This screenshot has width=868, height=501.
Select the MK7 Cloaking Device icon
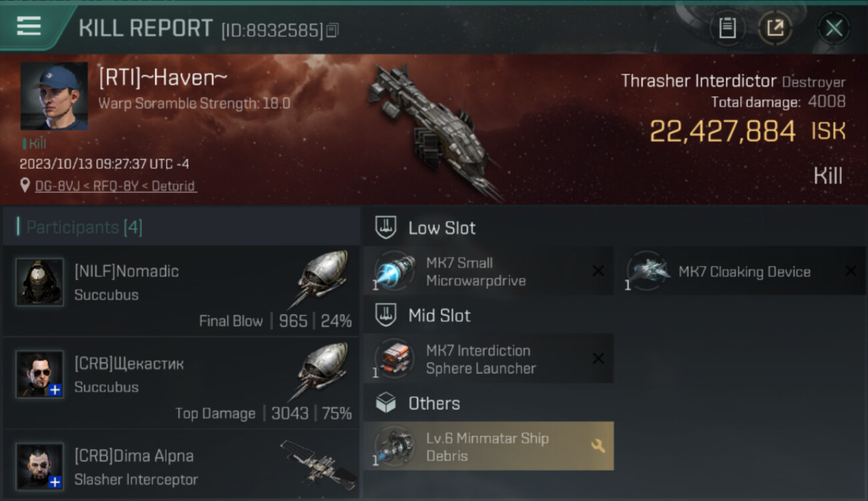click(x=647, y=271)
